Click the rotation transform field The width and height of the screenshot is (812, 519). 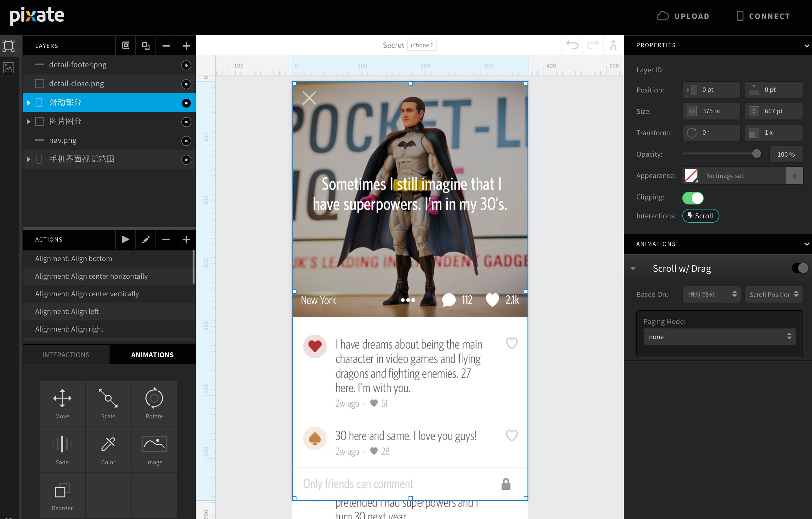point(712,132)
